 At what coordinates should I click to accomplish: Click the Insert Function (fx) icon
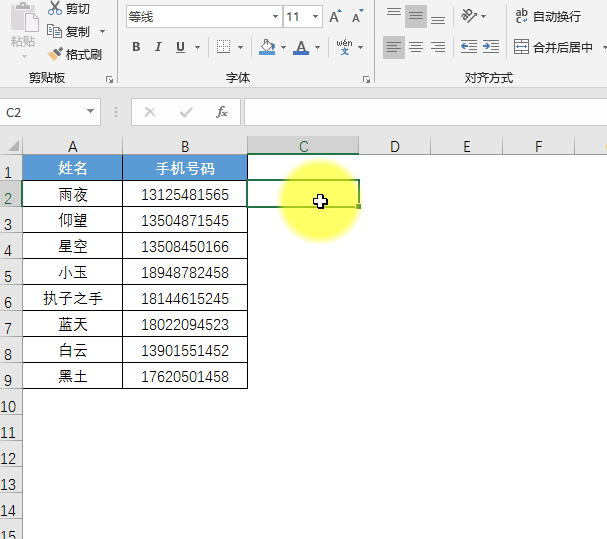tap(222, 112)
